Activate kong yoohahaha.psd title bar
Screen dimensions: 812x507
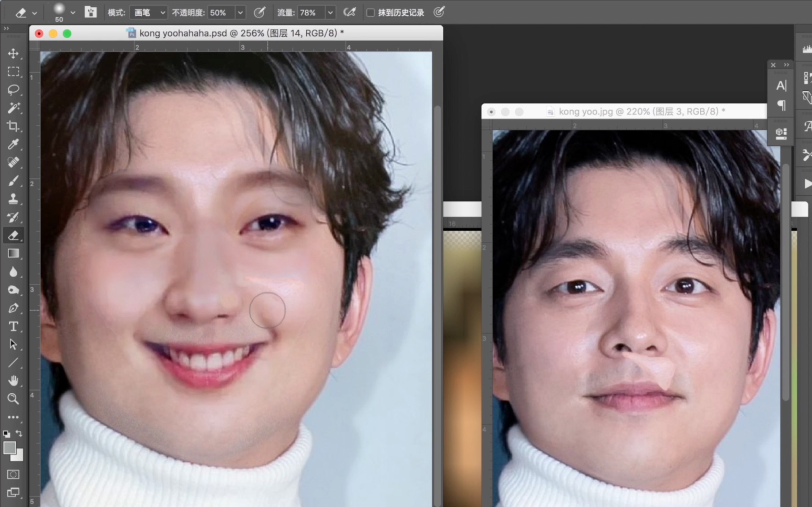pos(235,33)
